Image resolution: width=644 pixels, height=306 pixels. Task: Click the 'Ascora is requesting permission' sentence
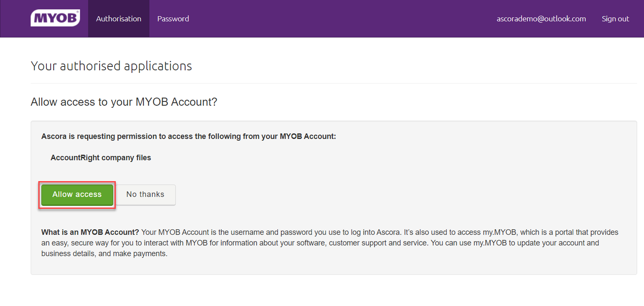[x=189, y=136]
